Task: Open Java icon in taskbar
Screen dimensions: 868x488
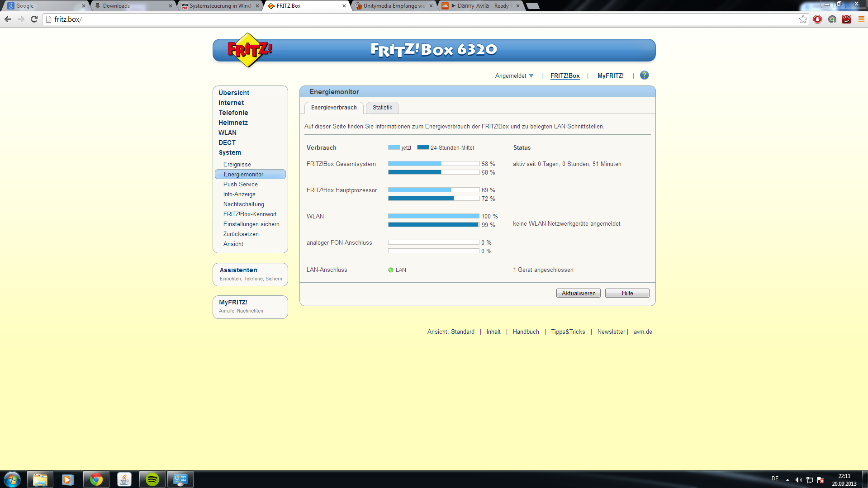Action: click(124, 479)
